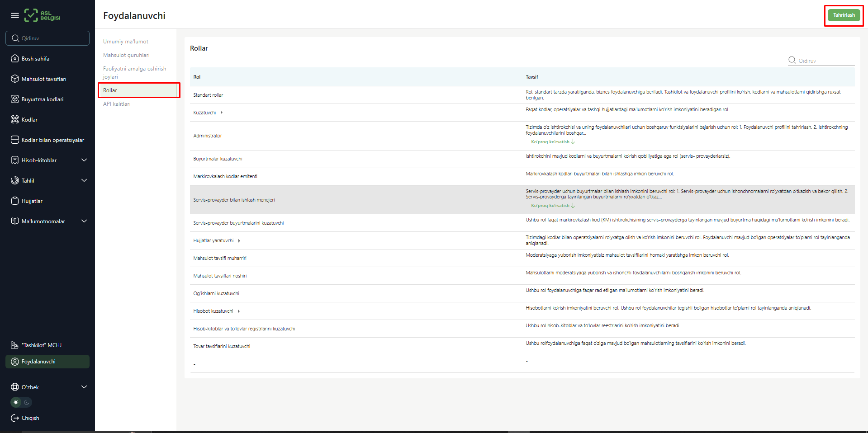Screen dimensions: 868x433
Task: Select the Standart rollar row
Action: pos(522,95)
